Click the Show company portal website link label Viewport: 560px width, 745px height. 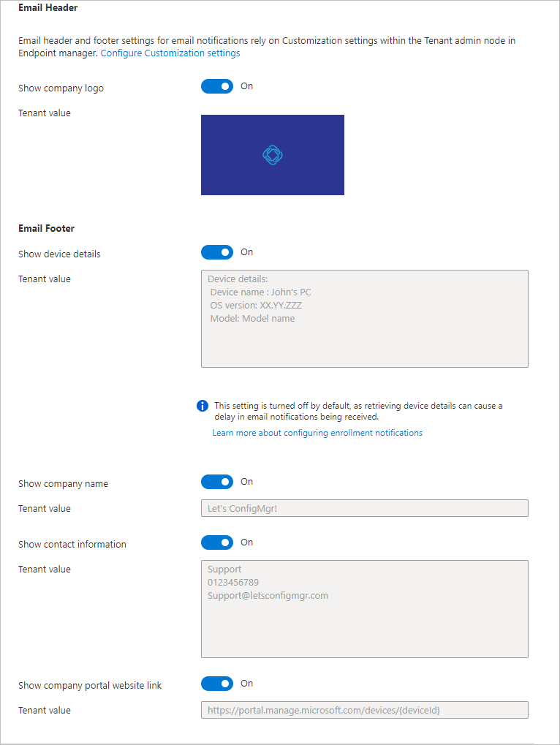pos(90,686)
